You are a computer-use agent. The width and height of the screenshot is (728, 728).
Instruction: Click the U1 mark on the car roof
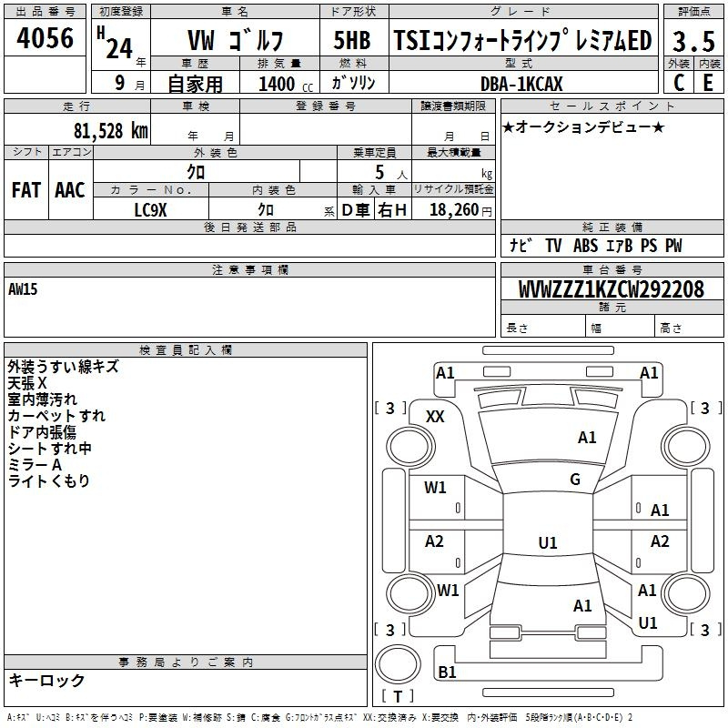(547, 543)
